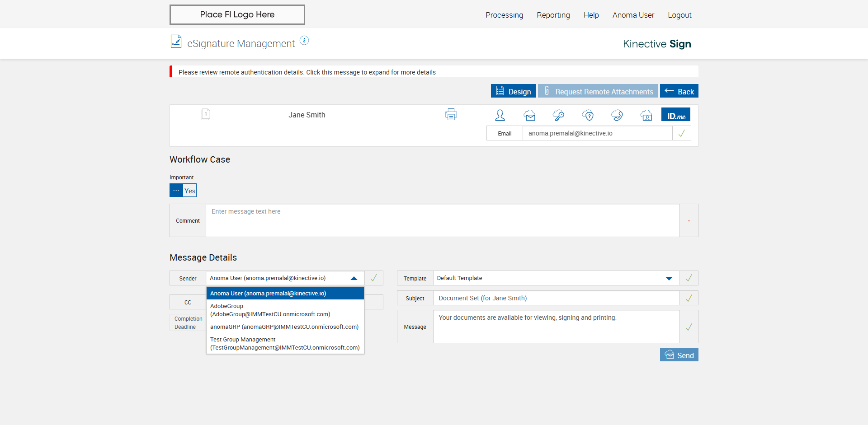Choose the cloud email authentication icon
The width and height of the screenshot is (868, 425).
point(529,116)
